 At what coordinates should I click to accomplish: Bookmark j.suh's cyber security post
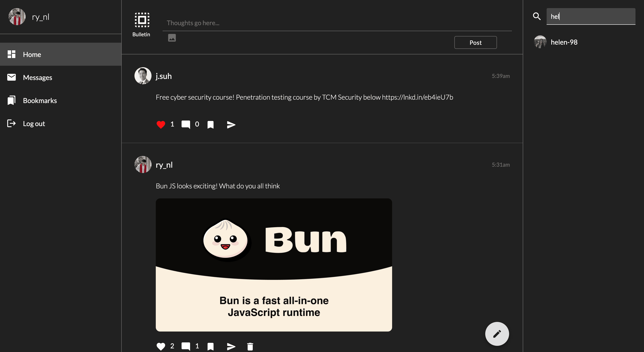click(x=211, y=124)
